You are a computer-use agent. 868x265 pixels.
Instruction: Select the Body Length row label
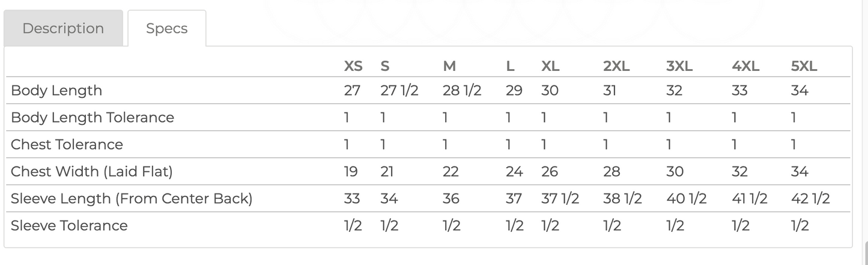coord(56,91)
